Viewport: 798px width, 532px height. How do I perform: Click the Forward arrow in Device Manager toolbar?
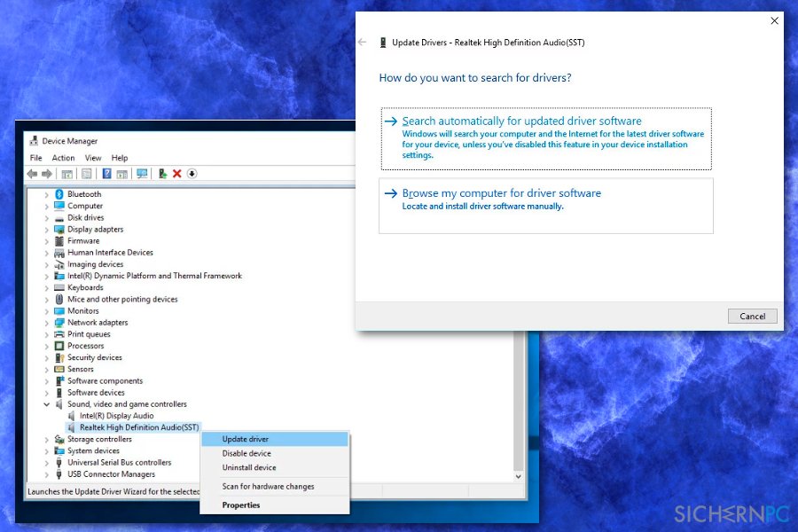pyautogui.click(x=47, y=174)
